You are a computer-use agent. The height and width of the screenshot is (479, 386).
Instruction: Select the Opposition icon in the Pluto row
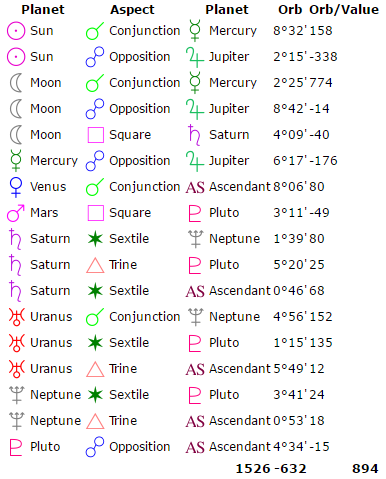click(x=95, y=447)
